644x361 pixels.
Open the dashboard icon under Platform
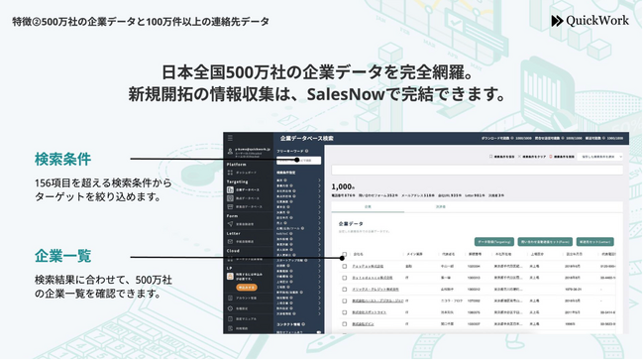(x=230, y=173)
